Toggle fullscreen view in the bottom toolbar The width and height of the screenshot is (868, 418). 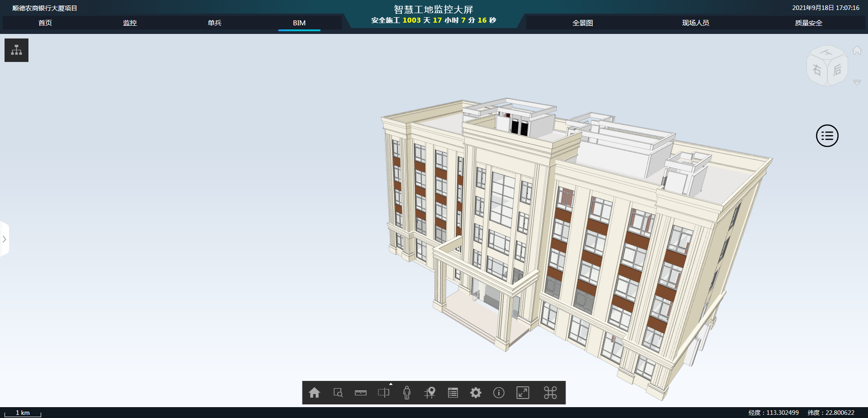click(x=523, y=393)
